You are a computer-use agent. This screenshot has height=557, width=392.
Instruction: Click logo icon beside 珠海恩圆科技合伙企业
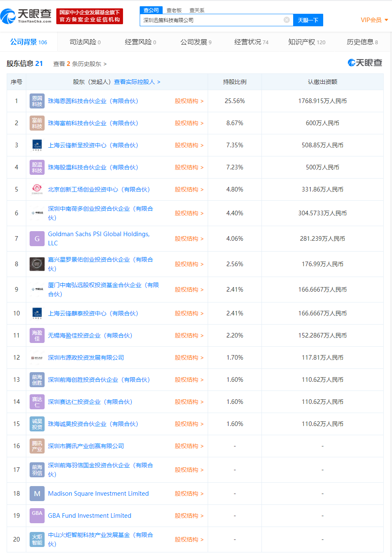tap(37, 101)
